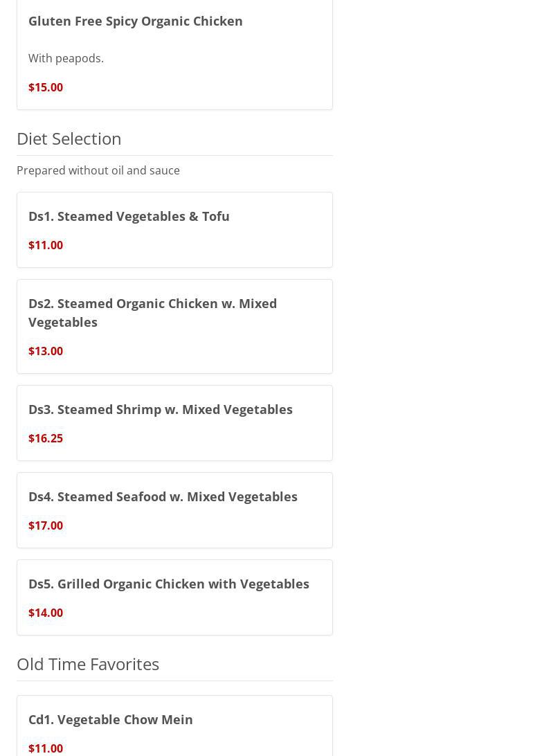Click "Prepared without oil and sauce" note

(98, 170)
